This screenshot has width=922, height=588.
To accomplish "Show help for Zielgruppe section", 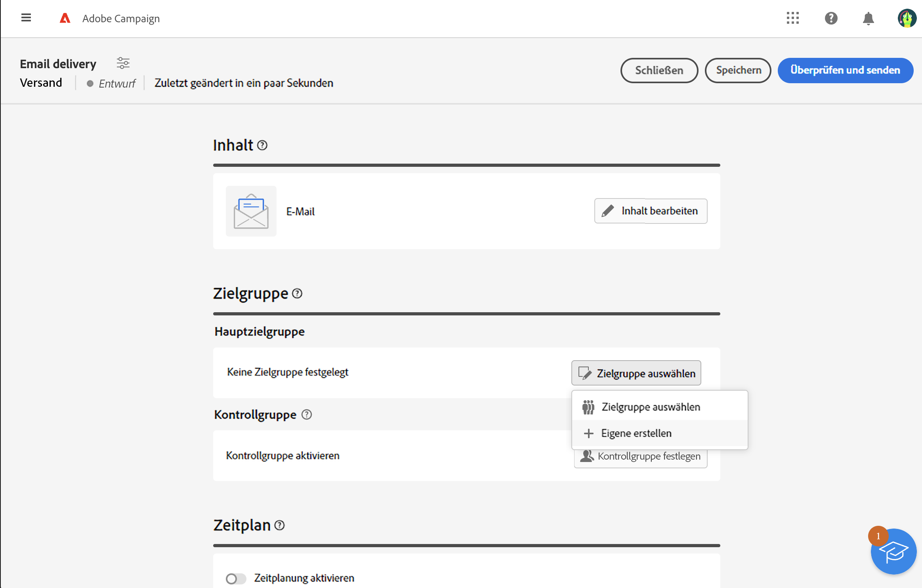I will [x=297, y=294].
